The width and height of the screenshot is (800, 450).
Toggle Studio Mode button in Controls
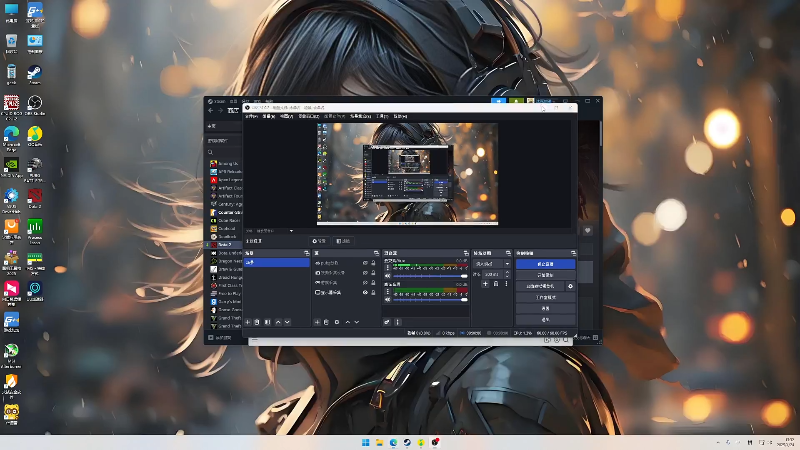pos(545,297)
